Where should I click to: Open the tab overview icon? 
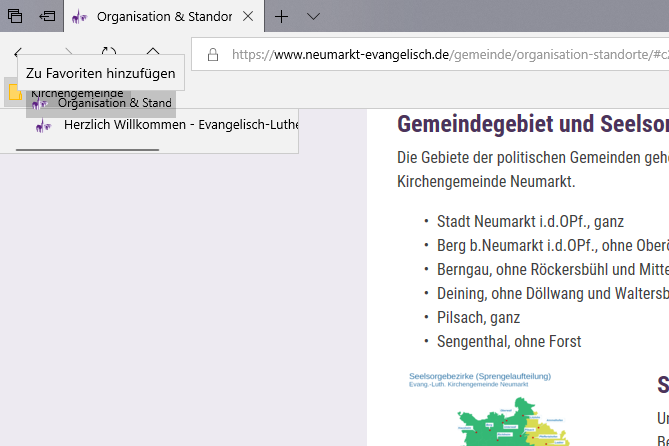coord(15,16)
